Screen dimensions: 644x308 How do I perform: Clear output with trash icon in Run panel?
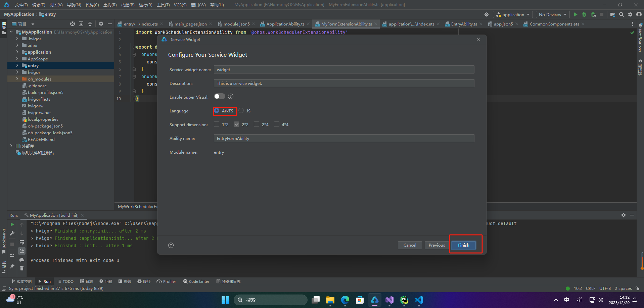(22, 268)
